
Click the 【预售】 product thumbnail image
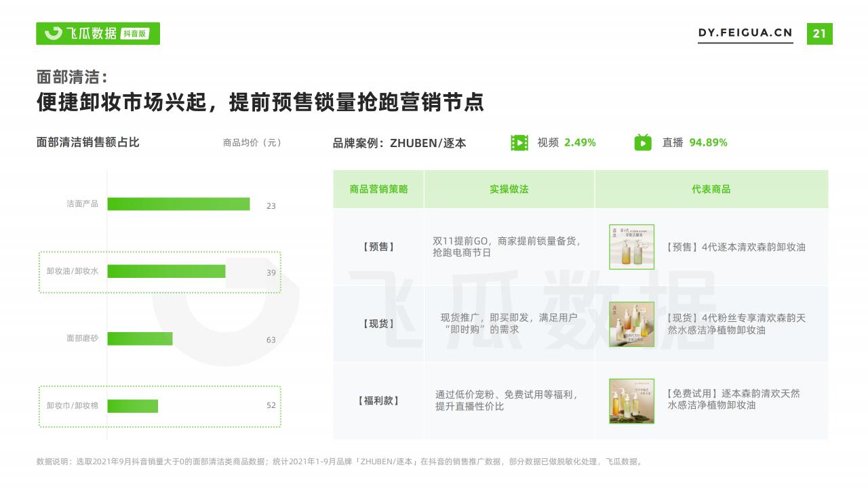coord(631,247)
